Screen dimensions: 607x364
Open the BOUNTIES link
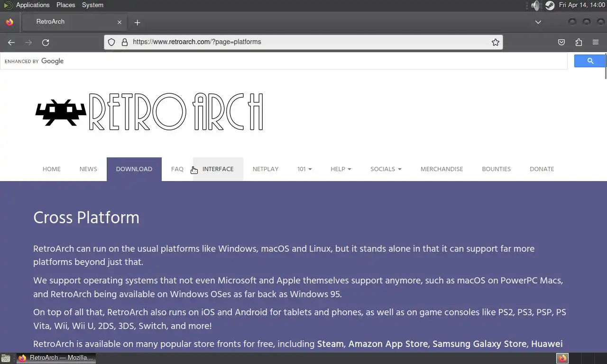[x=497, y=169]
